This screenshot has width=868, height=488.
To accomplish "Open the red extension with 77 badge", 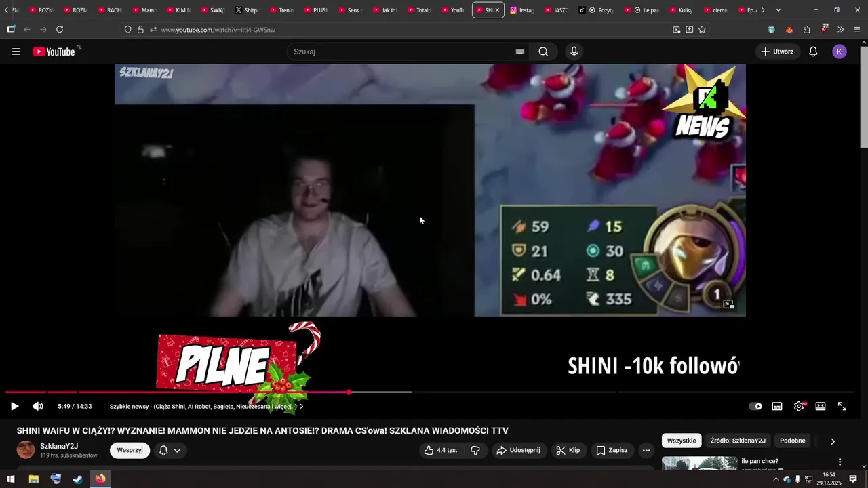I will click(824, 29).
